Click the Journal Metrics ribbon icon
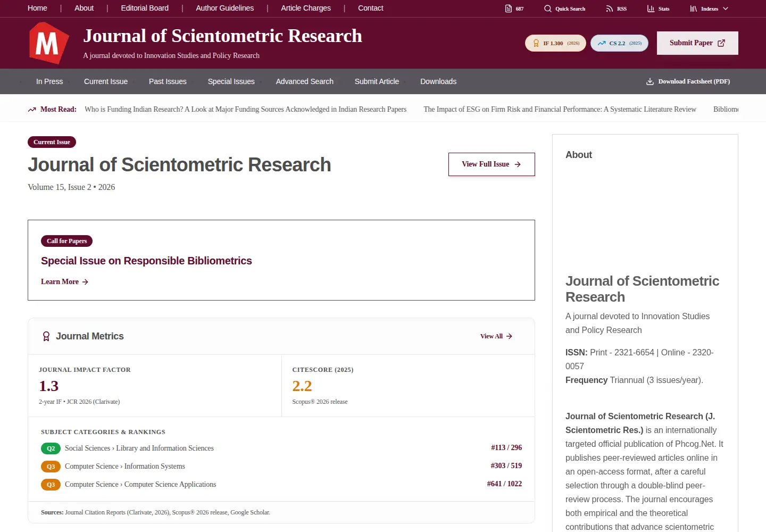 46,336
